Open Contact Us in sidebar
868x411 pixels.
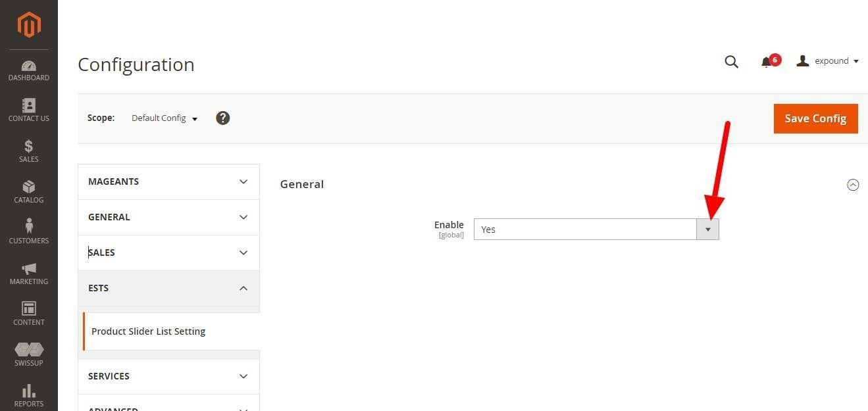click(x=29, y=110)
